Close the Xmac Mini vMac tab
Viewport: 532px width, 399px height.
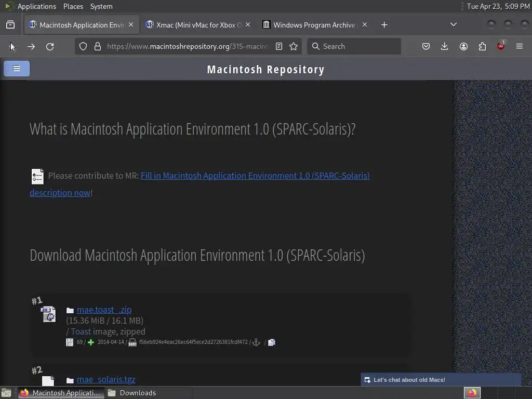(x=248, y=24)
